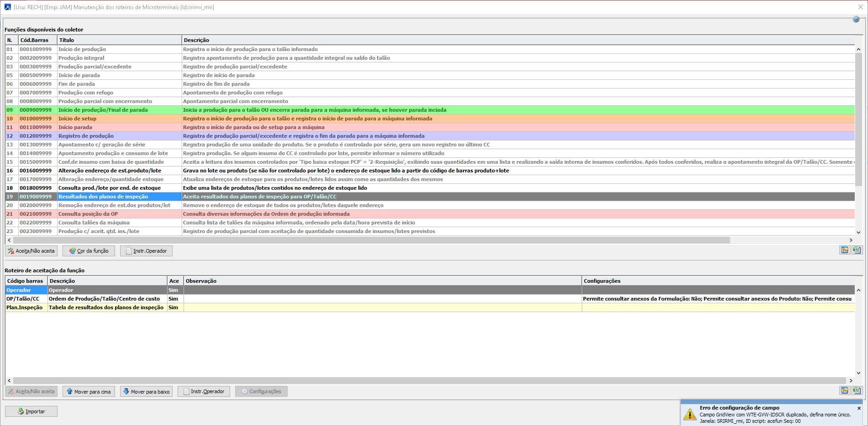
Task: Click the Importar button
Action: [31, 411]
